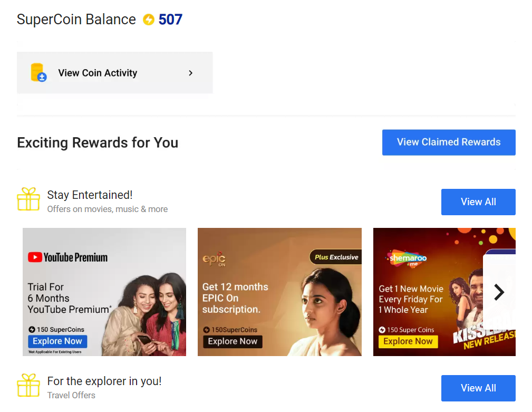This screenshot has height=412, width=532.
Task: Show next offers with carousel arrow
Action: tap(499, 292)
